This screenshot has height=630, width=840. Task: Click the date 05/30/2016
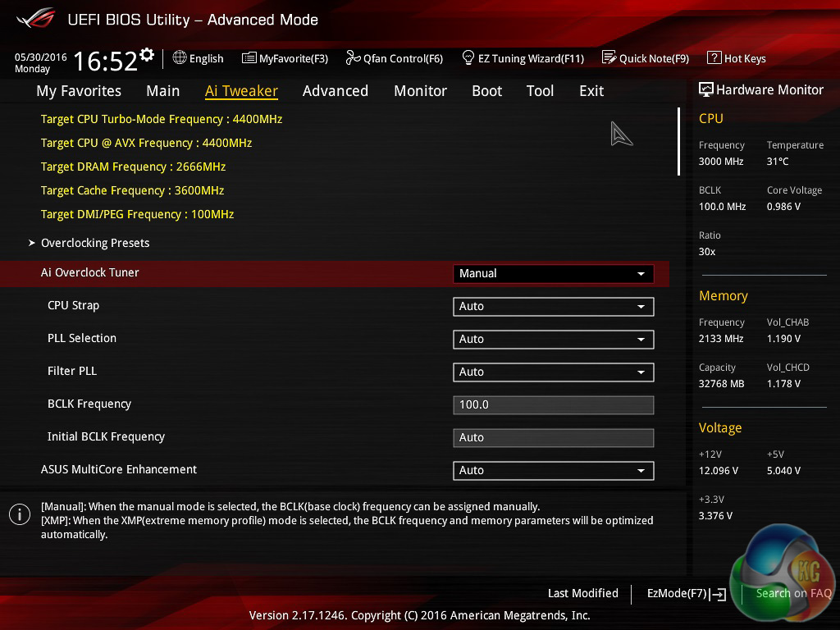tap(41, 57)
